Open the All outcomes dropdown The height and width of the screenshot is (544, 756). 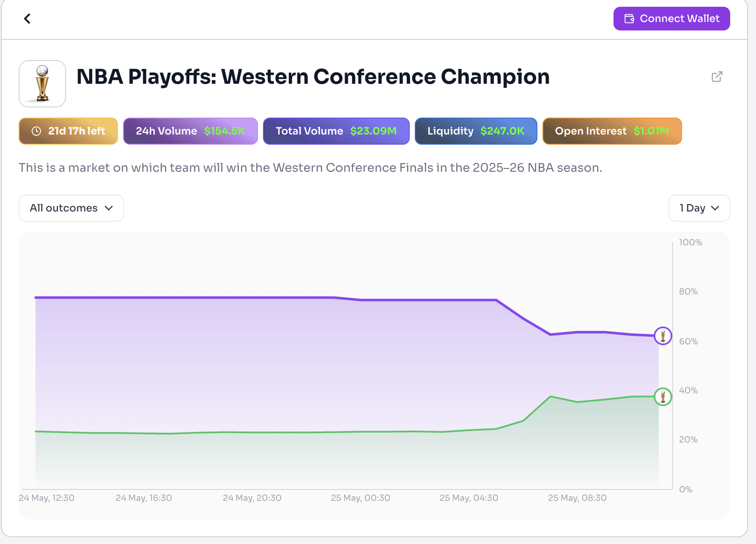pos(71,208)
